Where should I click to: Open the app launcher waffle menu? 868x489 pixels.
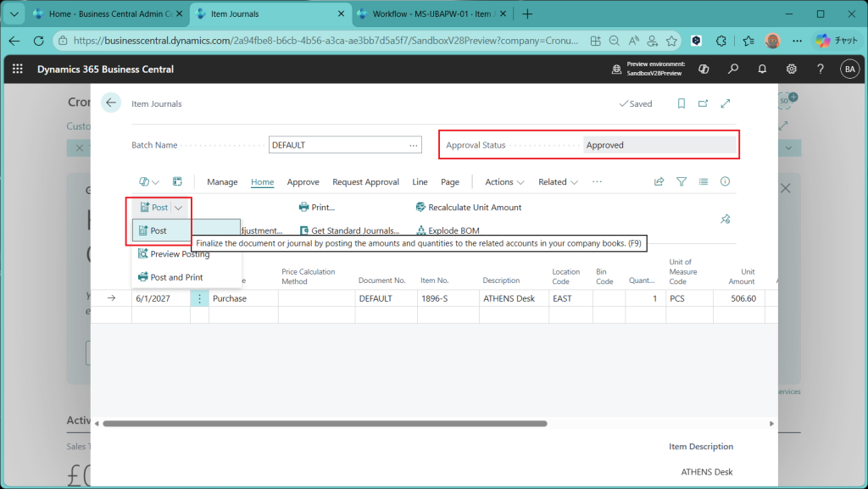(18, 69)
